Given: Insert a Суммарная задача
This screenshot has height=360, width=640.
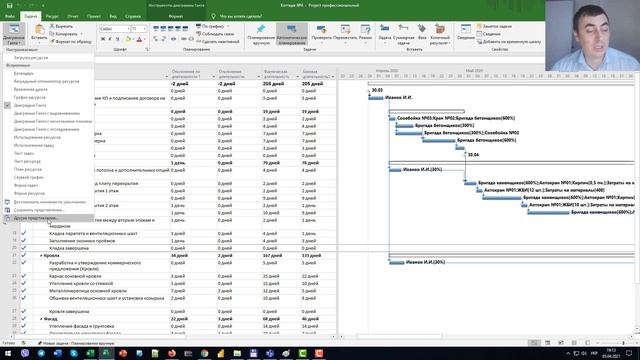Looking at the screenshot, I should pos(403,33).
